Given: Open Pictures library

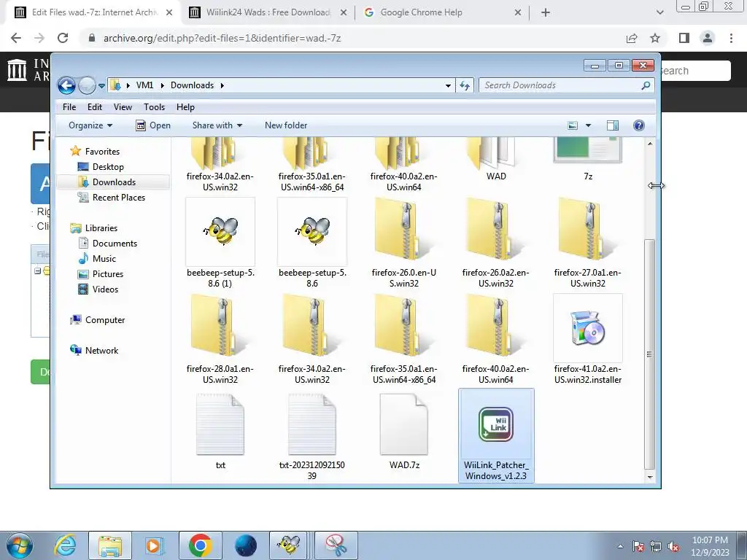Looking at the screenshot, I should pyautogui.click(x=108, y=274).
